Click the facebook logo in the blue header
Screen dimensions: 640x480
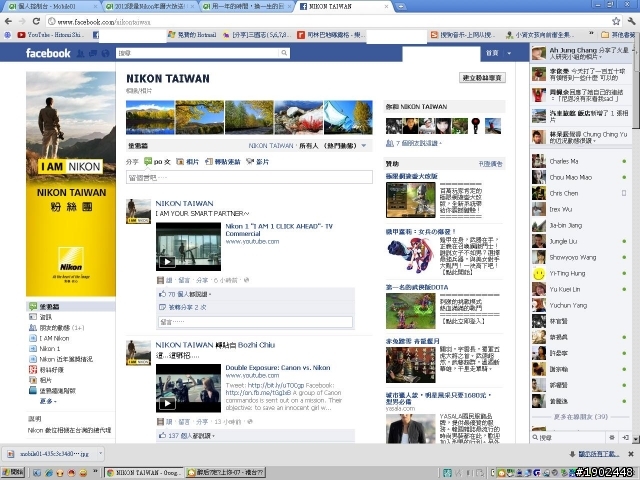(x=48, y=53)
